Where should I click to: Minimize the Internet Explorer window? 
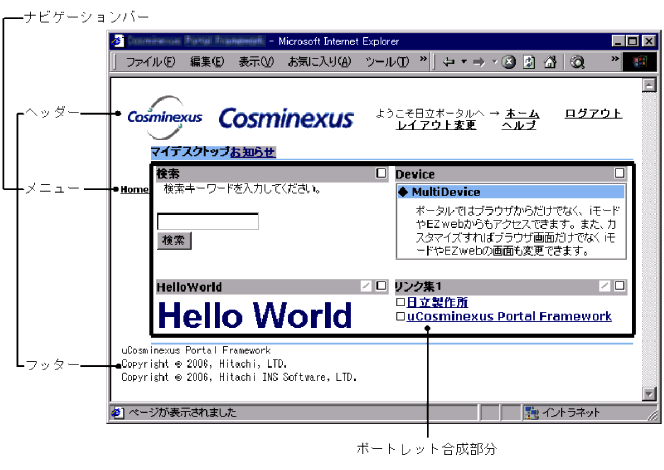[619, 41]
